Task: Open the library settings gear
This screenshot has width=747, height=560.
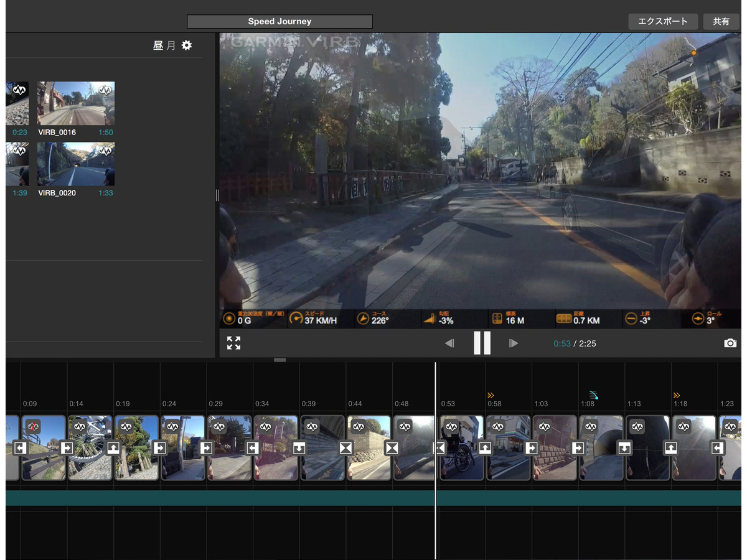Action: [187, 45]
